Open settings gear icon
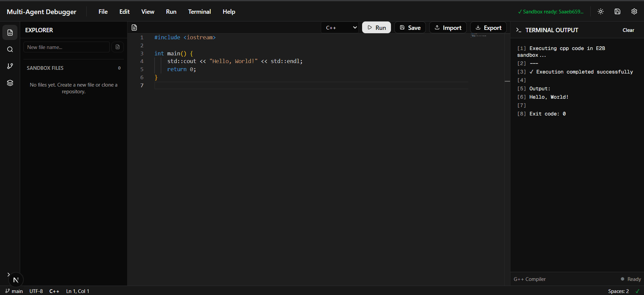The height and width of the screenshot is (295, 644). point(634,11)
